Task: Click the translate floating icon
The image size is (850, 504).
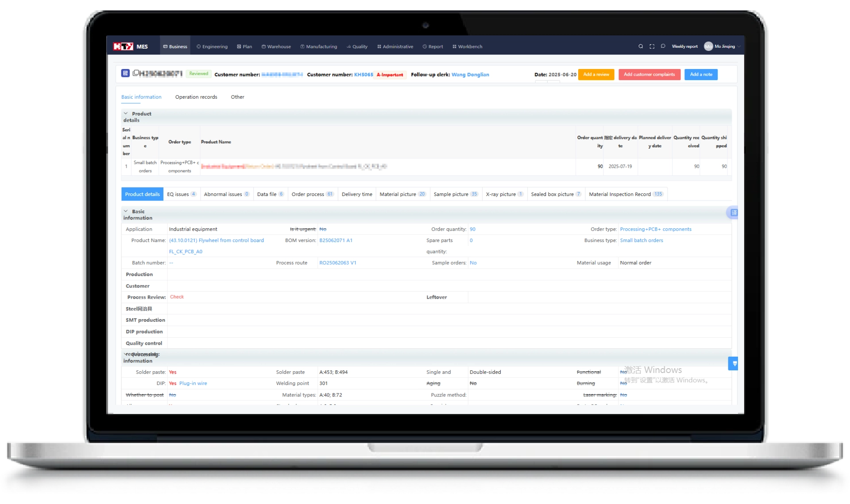Action: [734, 213]
